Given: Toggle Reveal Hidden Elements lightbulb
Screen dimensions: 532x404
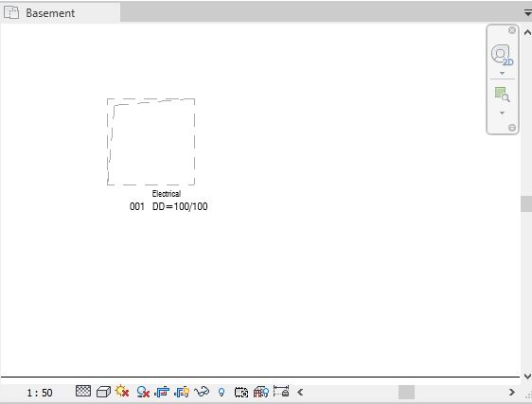Looking at the screenshot, I should (x=222, y=393).
